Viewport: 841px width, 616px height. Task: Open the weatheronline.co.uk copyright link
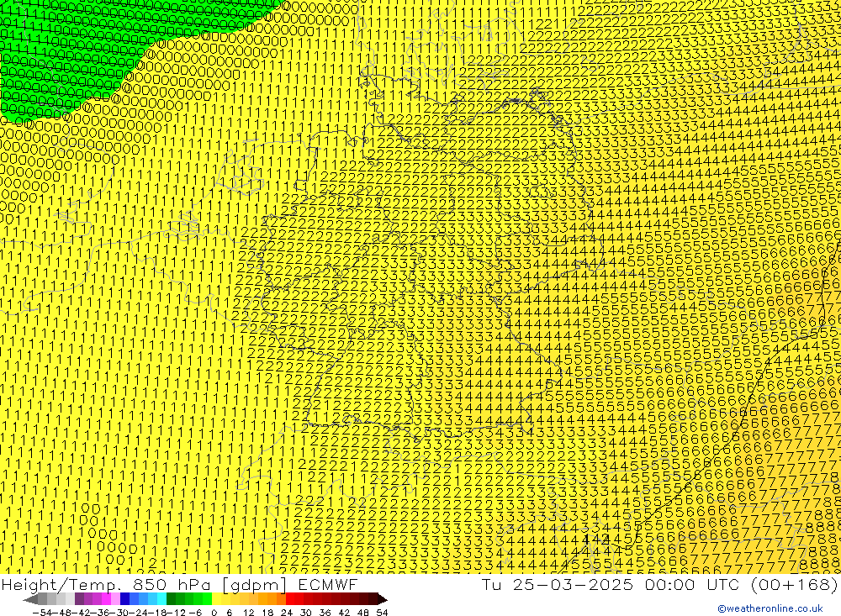click(x=770, y=608)
